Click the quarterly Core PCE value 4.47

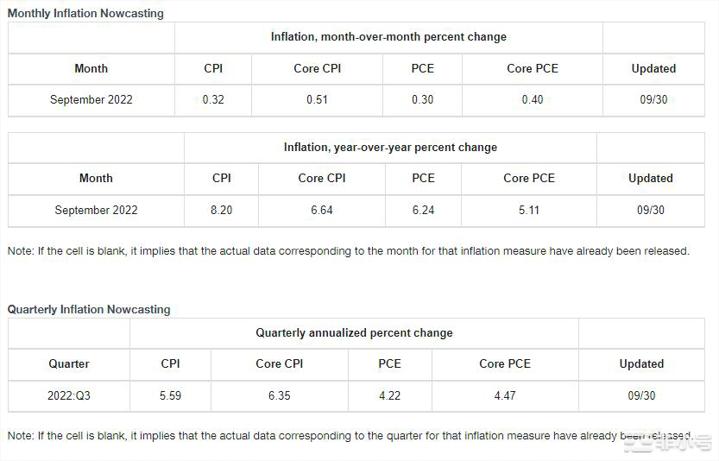[x=506, y=396]
